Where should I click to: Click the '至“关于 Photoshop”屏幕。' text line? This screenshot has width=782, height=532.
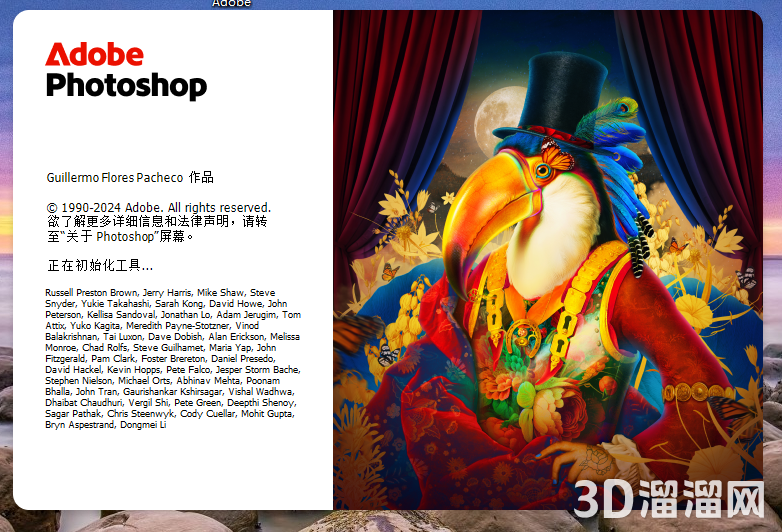[121, 236]
